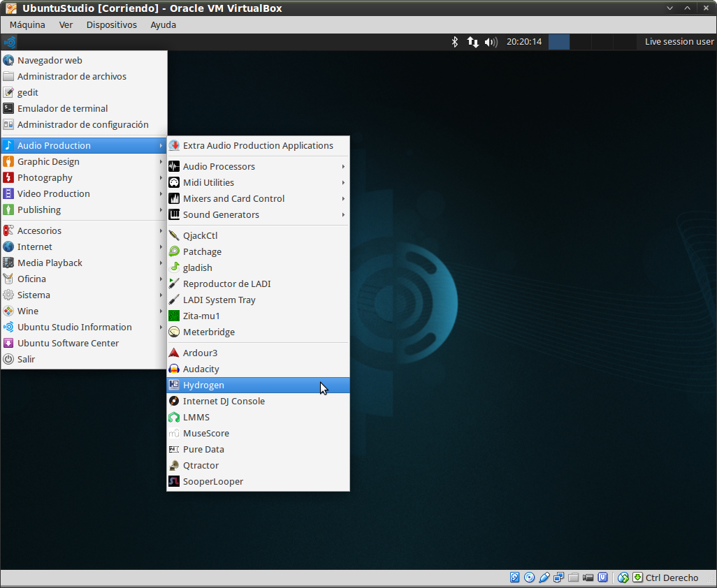Click the volume speaker icon in panel

point(491,42)
